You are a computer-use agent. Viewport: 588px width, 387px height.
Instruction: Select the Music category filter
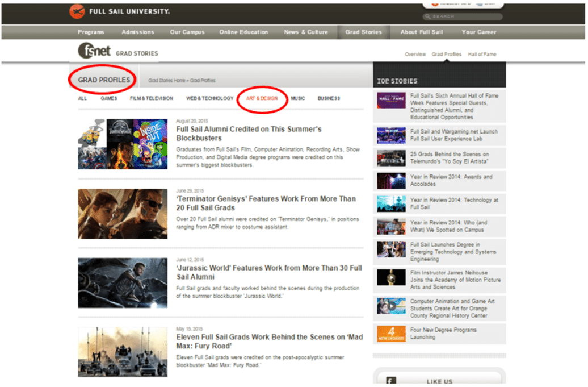298,98
